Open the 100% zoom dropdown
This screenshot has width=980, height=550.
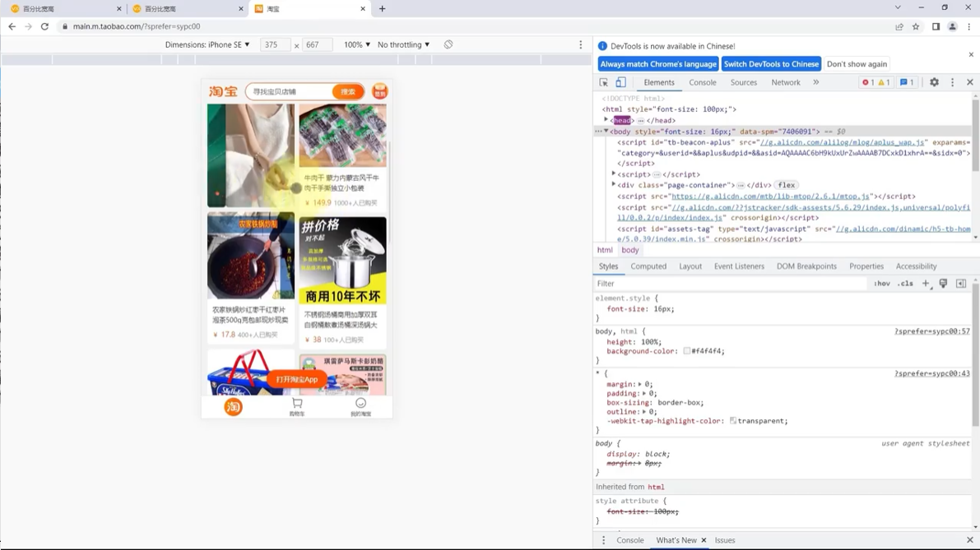(357, 45)
